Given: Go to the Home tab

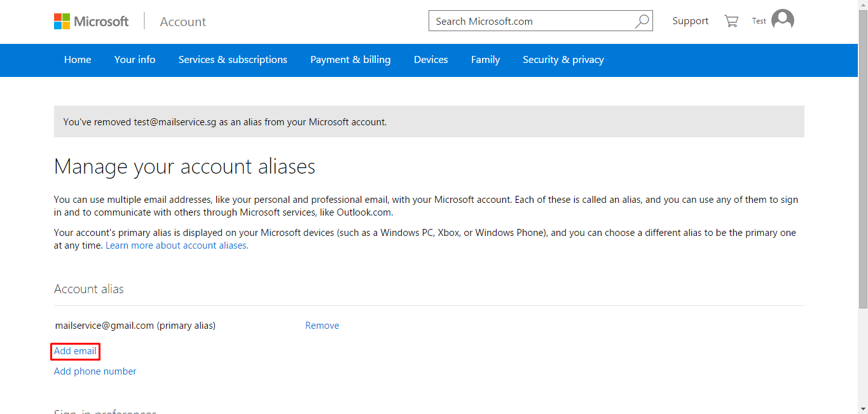Looking at the screenshot, I should (78, 60).
